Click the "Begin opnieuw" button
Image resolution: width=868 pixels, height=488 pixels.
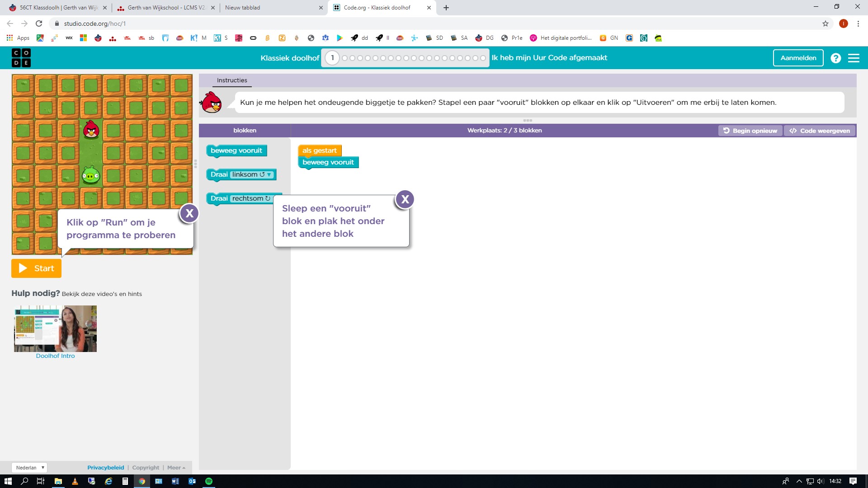click(x=750, y=131)
